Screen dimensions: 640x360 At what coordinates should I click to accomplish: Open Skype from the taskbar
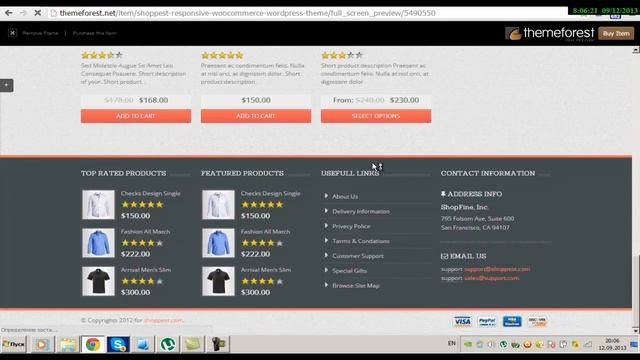[118, 344]
